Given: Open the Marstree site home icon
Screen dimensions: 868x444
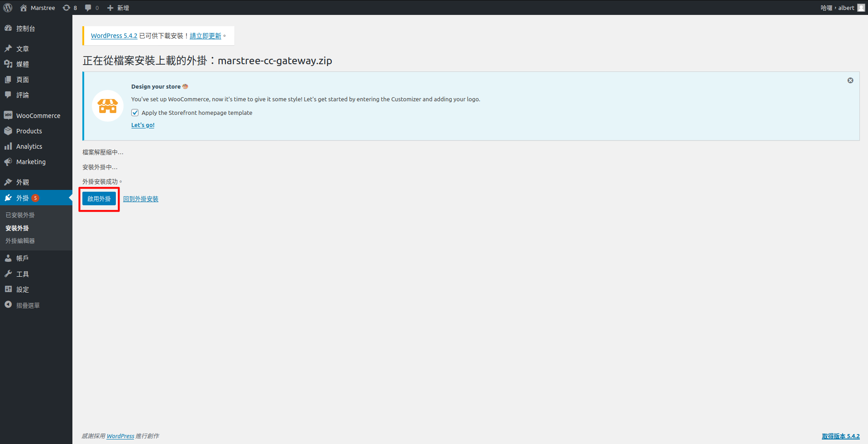Looking at the screenshot, I should (24, 8).
